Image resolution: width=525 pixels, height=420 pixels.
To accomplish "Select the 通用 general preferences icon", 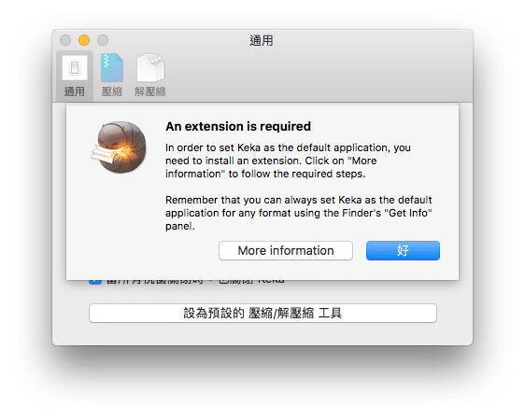I will tap(75, 68).
